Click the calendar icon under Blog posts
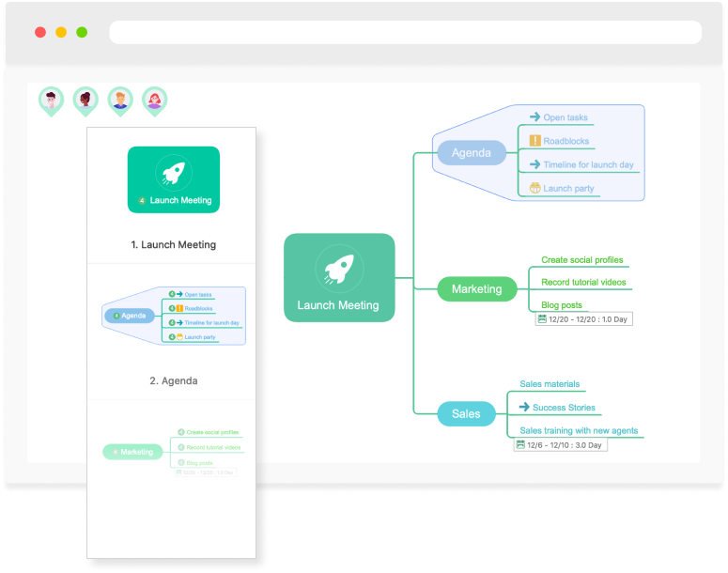This screenshot has height=573, width=728. (542, 319)
